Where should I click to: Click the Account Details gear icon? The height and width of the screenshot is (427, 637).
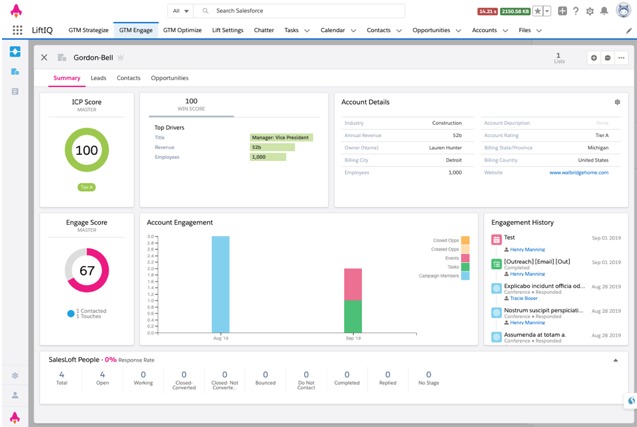[x=617, y=102]
